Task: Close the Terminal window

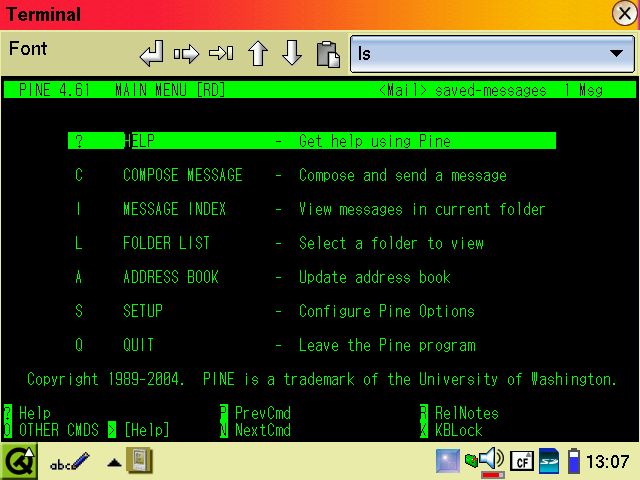Action: point(624,14)
